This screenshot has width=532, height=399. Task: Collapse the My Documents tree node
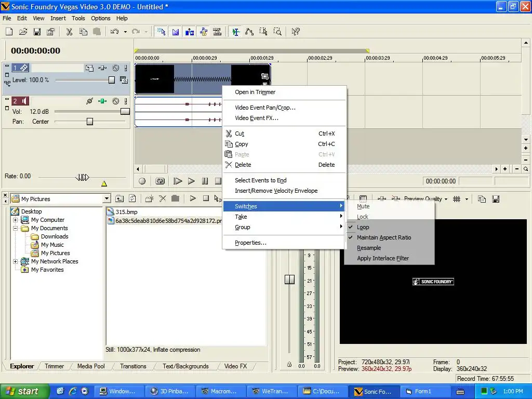[x=15, y=229]
